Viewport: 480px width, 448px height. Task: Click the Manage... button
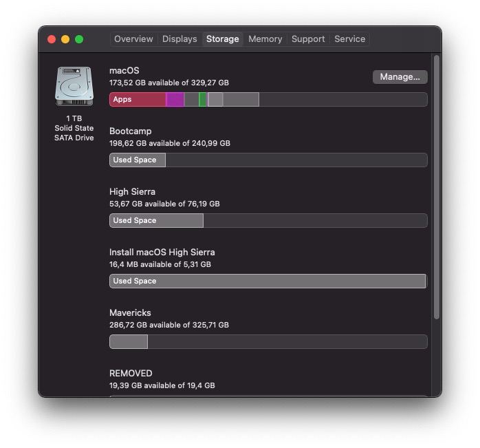tap(400, 77)
